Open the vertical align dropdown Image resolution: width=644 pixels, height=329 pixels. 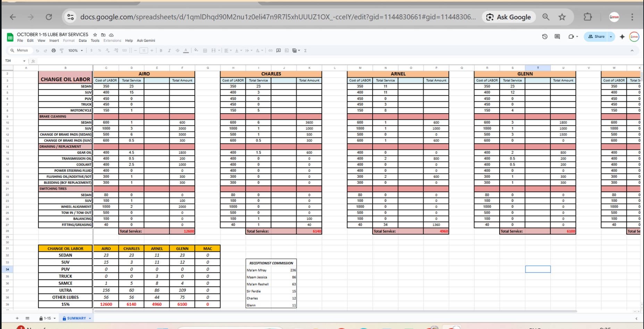point(238,51)
